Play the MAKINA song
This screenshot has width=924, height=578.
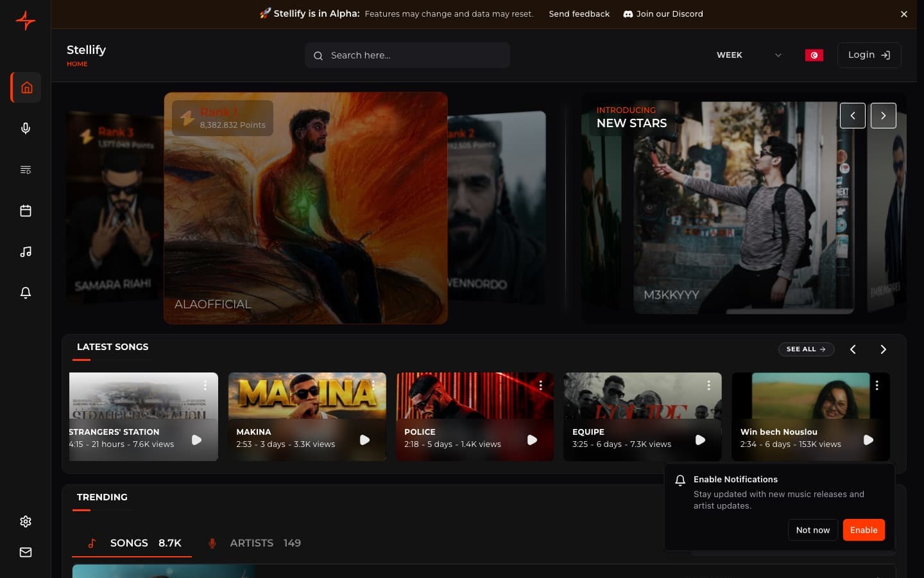click(364, 440)
